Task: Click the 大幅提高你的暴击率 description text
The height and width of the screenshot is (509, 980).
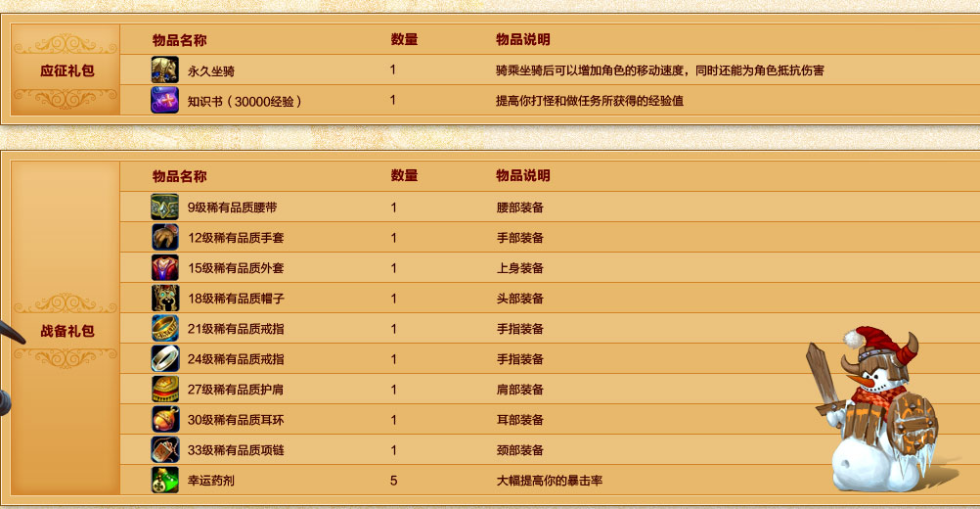Action: pos(549,481)
